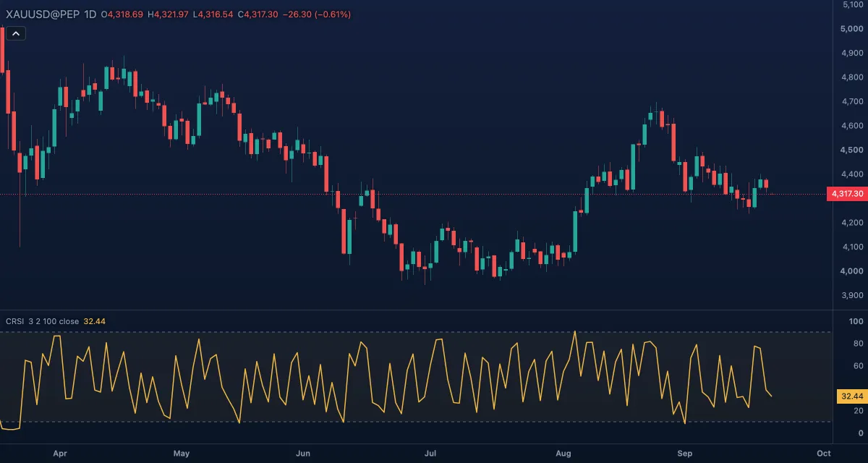The width and height of the screenshot is (868, 463).
Task: Click the Oct label on the time axis
Action: point(822,454)
